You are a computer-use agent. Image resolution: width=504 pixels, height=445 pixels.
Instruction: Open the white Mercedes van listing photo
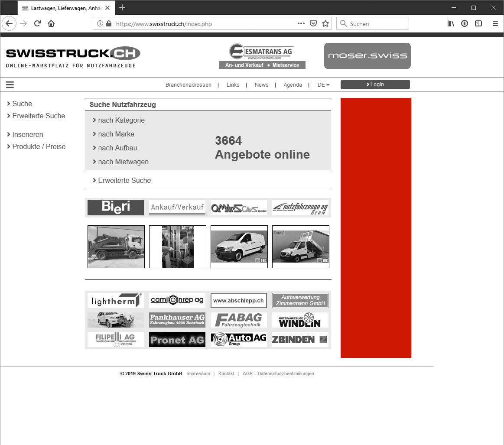pos(239,247)
